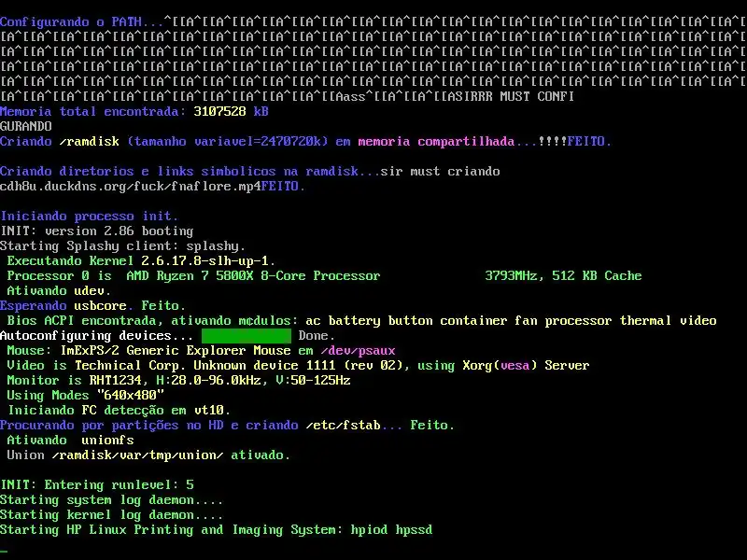
Task: Click 'H:28.0-96.0kHz, V:50-125Hz' frequency text
Action: click(253, 381)
